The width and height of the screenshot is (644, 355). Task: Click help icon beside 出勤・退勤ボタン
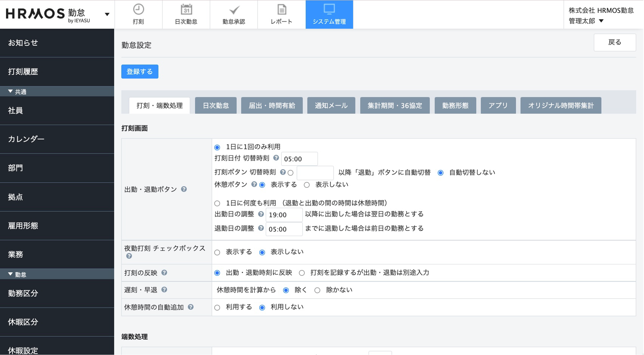tap(184, 189)
